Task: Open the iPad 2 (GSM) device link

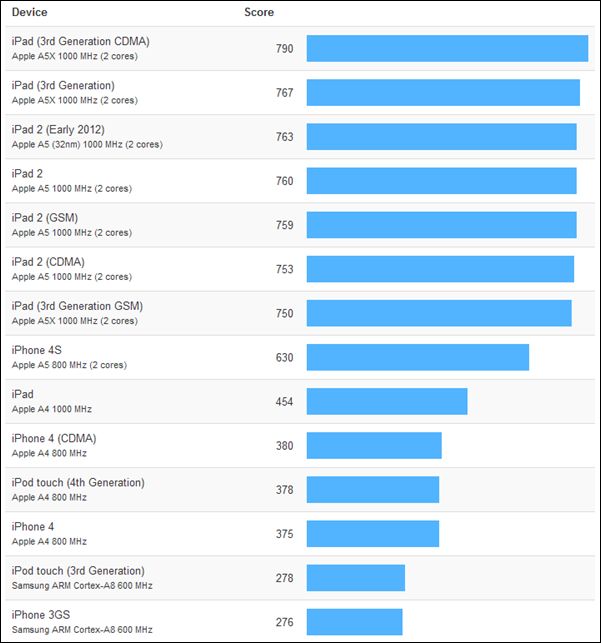Action: click(45, 218)
